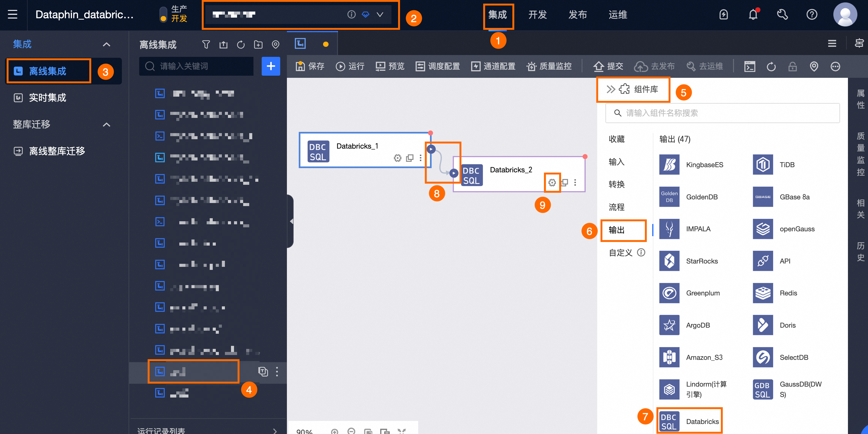Image resolution: width=868 pixels, height=434 pixels.
Task: Switch to the 发布 top tab
Action: coord(577,15)
